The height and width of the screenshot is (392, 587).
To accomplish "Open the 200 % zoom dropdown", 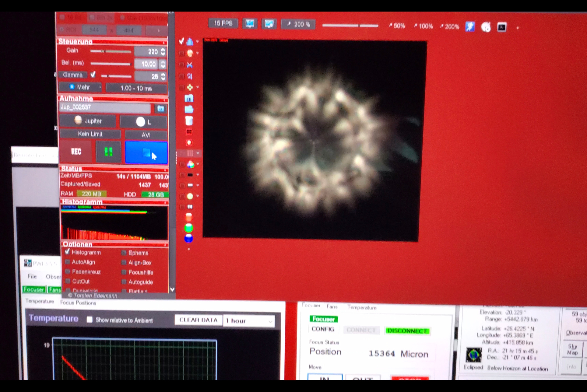I will click(x=298, y=24).
